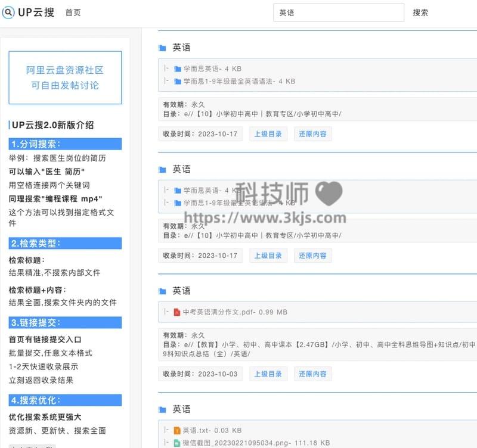477x448 pixels.
Task: Click folder icon of first 学而思英语 entry
Action: (x=178, y=69)
